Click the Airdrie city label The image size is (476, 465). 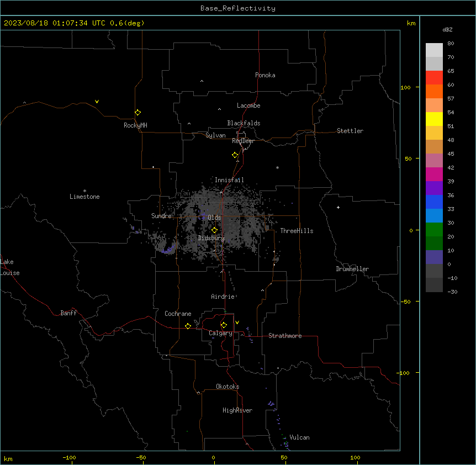(x=223, y=297)
